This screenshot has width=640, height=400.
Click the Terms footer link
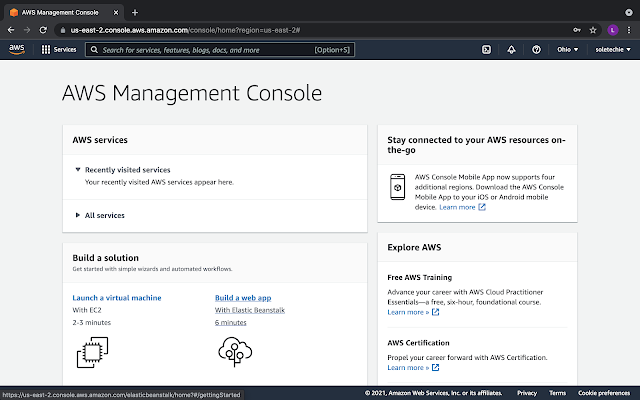(557, 393)
